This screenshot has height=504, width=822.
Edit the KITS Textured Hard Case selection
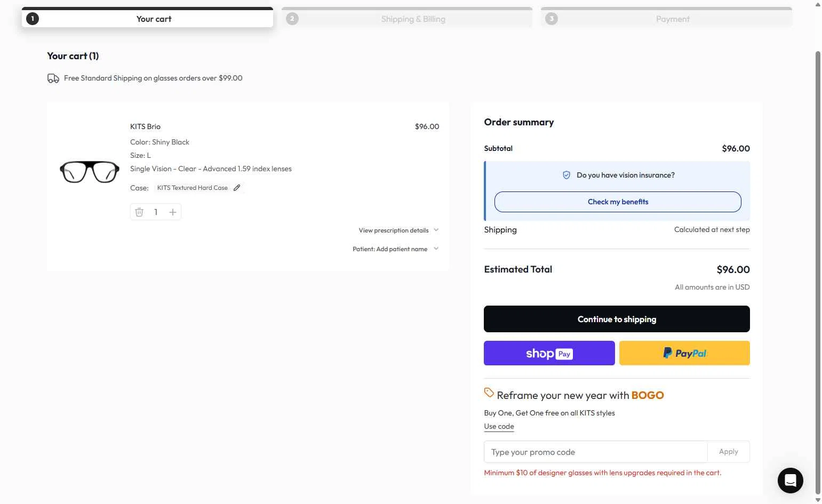coord(237,188)
